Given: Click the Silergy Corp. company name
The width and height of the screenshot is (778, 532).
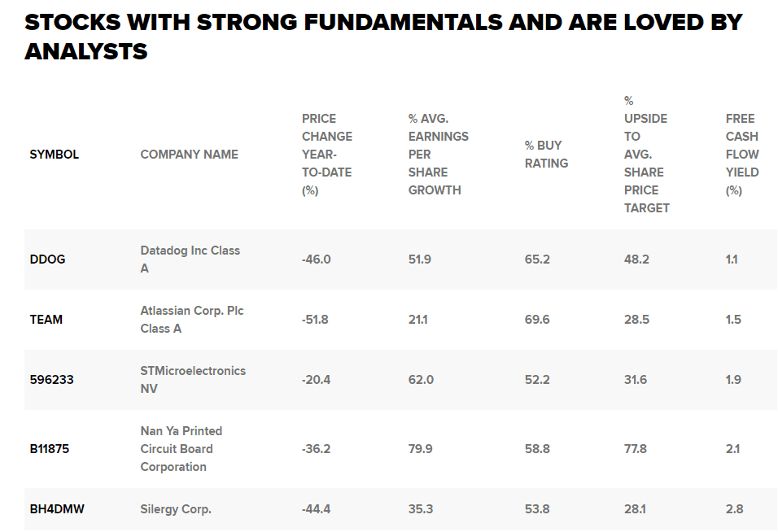Looking at the screenshot, I should [176, 509].
